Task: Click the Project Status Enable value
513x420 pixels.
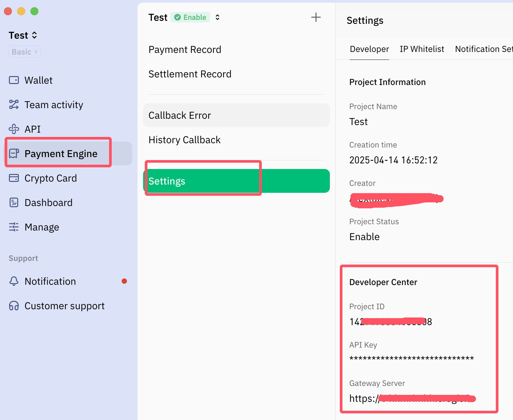Action: click(x=364, y=237)
